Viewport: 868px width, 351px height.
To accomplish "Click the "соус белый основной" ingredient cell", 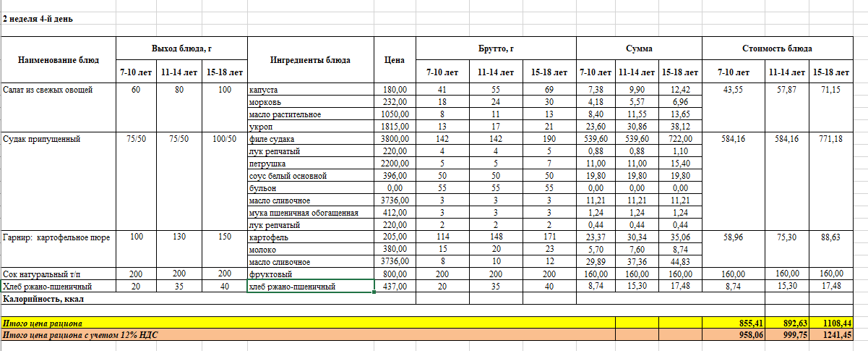I will pos(288,175).
